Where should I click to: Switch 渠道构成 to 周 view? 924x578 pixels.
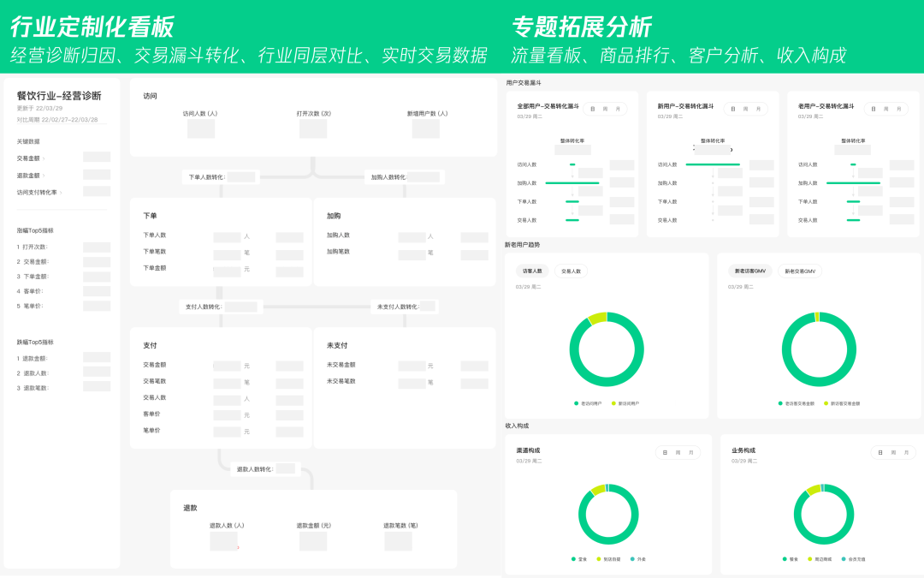coord(678,453)
